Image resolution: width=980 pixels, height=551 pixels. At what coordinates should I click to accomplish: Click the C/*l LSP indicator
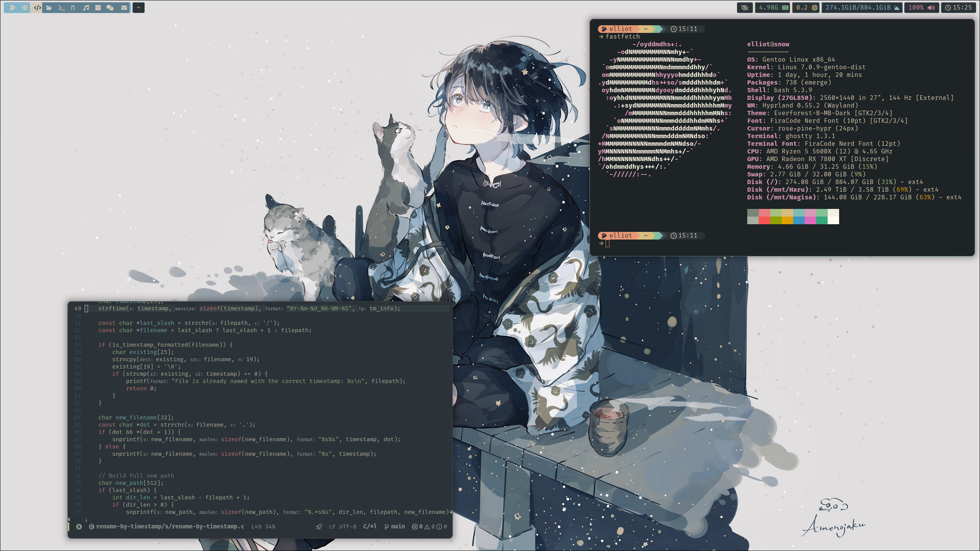370,527
